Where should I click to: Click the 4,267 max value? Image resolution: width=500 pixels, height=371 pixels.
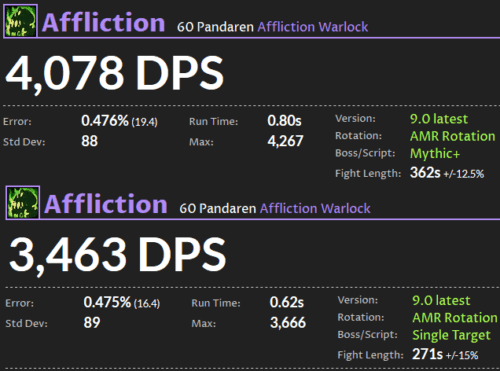coord(285,141)
